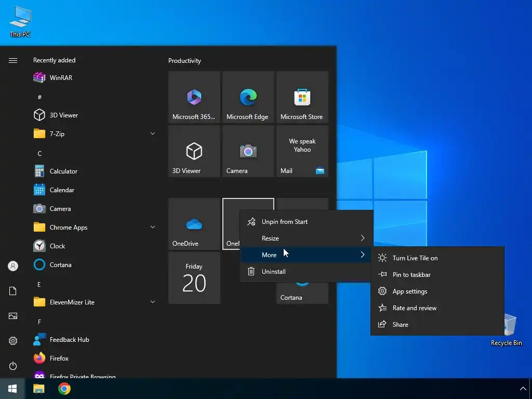The image size is (532, 399).
Task: Expand the 7-Zip folder chevron
Action: tap(153, 134)
